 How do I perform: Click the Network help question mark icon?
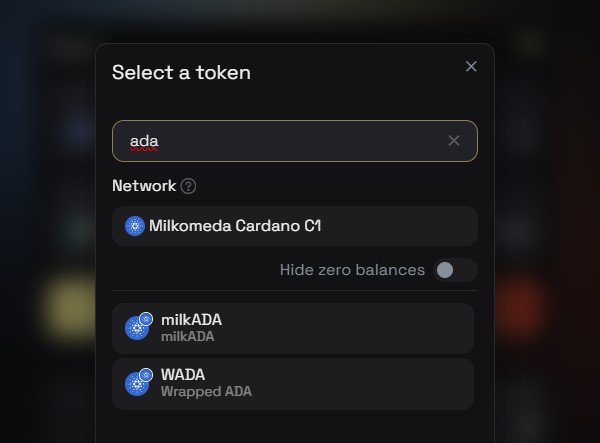click(x=188, y=186)
